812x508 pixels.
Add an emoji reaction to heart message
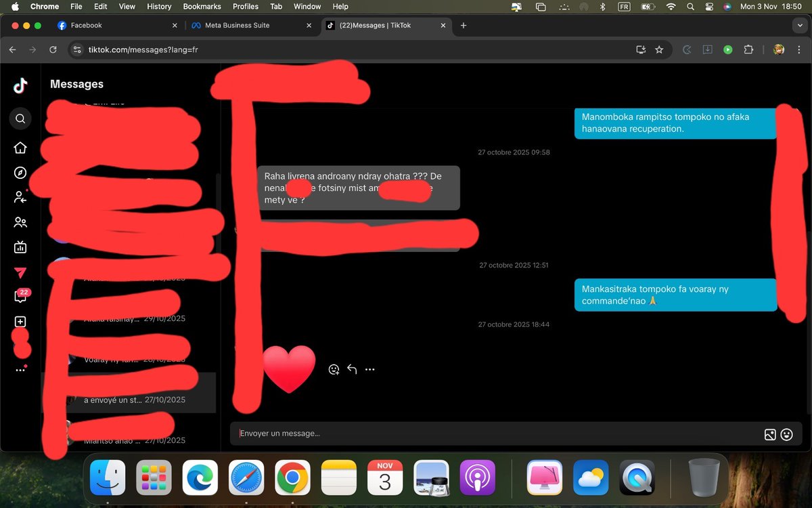(x=334, y=369)
